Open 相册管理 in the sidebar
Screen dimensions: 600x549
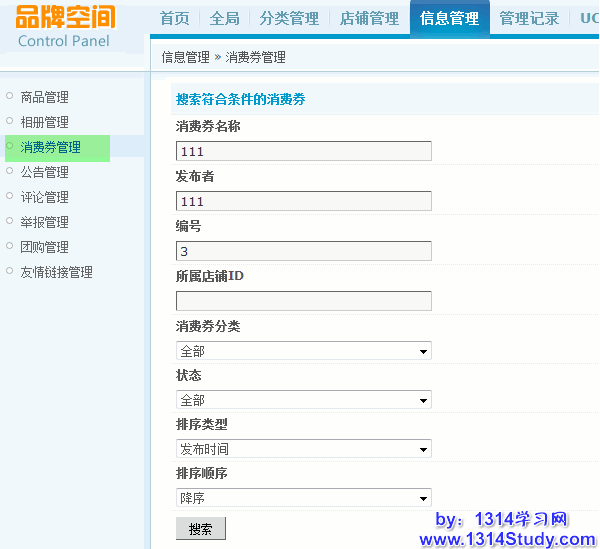tap(45, 122)
